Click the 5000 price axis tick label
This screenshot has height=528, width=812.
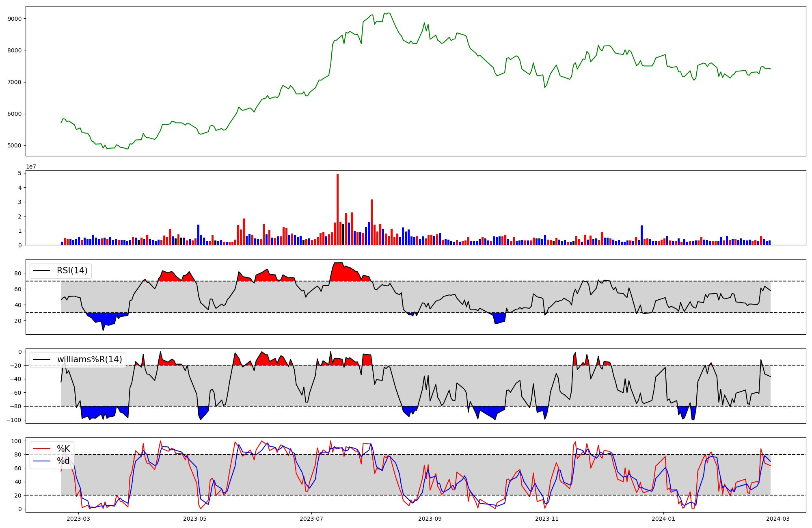15,145
